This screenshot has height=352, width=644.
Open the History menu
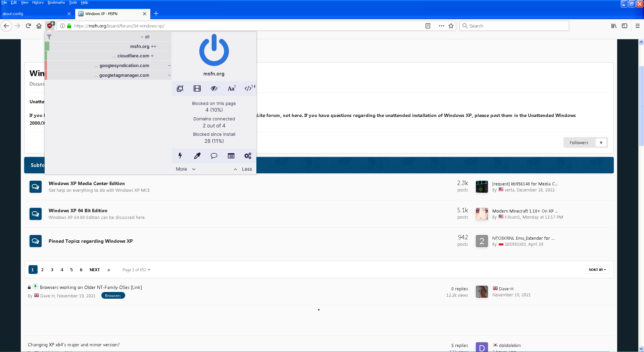pyautogui.click(x=38, y=2)
